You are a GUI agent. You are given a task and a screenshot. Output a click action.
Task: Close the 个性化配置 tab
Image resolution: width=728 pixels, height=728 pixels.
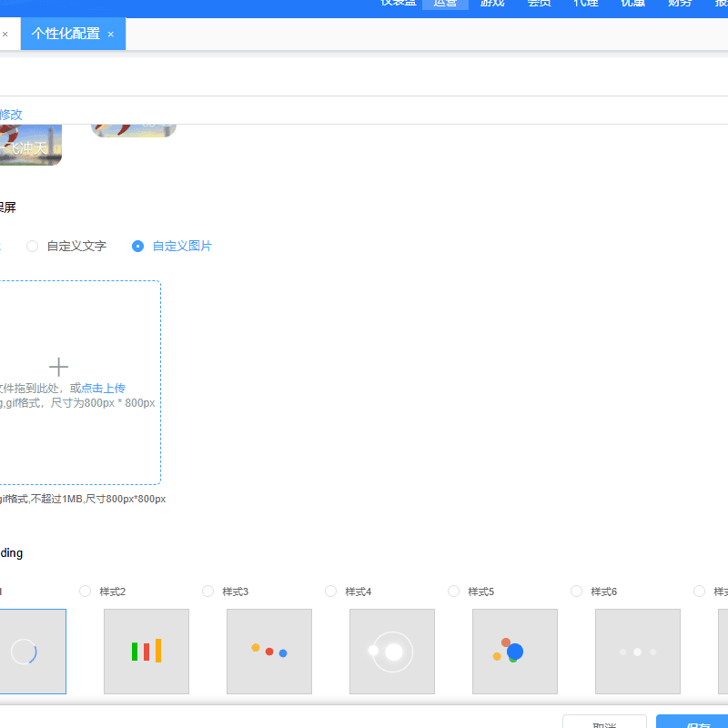(111, 35)
